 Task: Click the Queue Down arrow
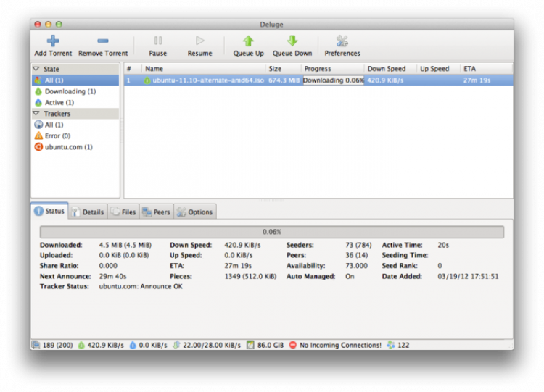click(x=292, y=41)
